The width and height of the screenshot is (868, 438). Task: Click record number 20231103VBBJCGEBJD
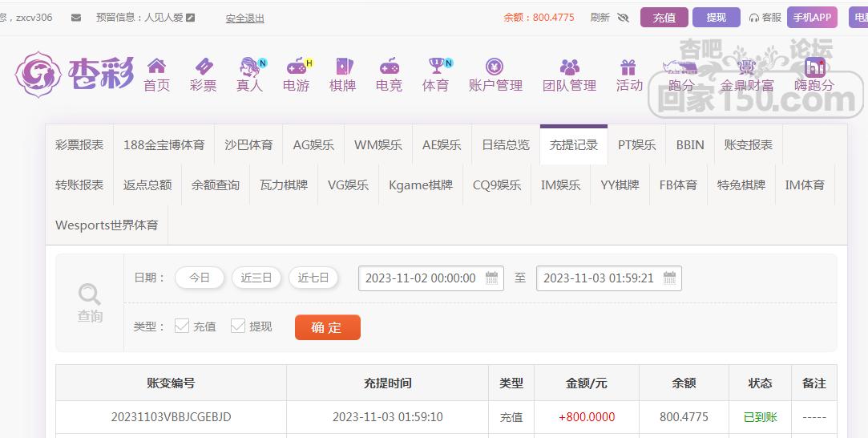click(171, 417)
